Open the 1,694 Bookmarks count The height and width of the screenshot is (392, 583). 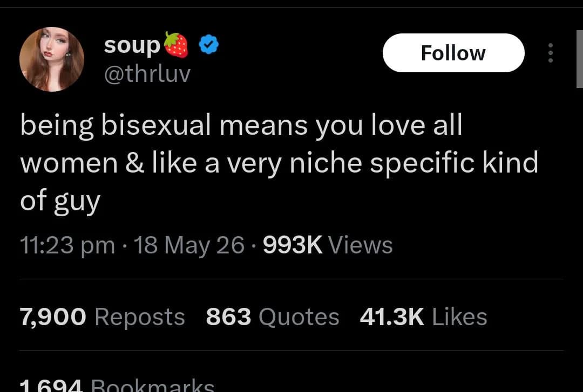(x=117, y=385)
